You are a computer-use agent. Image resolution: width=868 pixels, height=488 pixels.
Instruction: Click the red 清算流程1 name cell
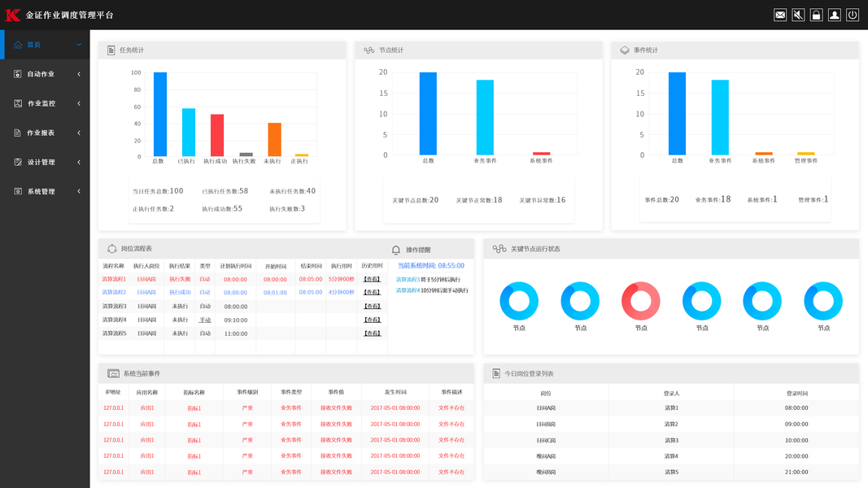pos(114,280)
